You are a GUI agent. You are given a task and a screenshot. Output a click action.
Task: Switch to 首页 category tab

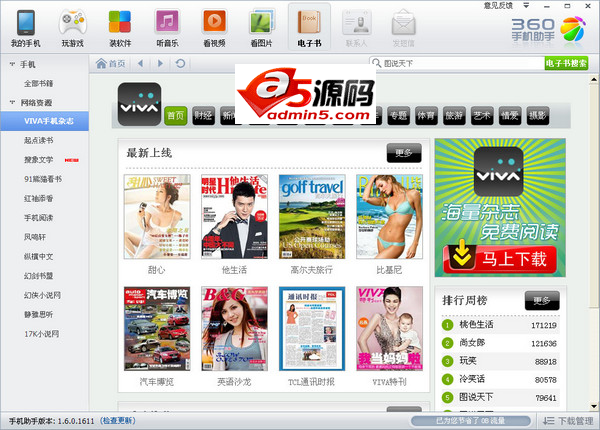click(x=176, y=116)
